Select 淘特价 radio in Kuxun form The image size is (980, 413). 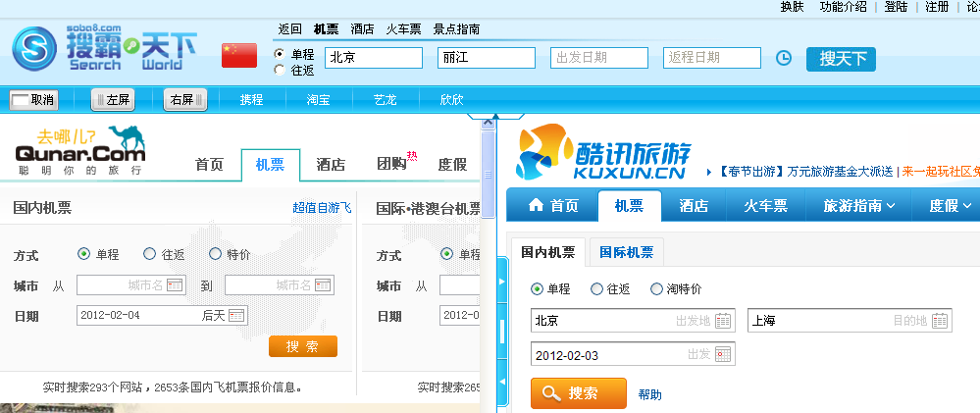click(x=656, y=288)
